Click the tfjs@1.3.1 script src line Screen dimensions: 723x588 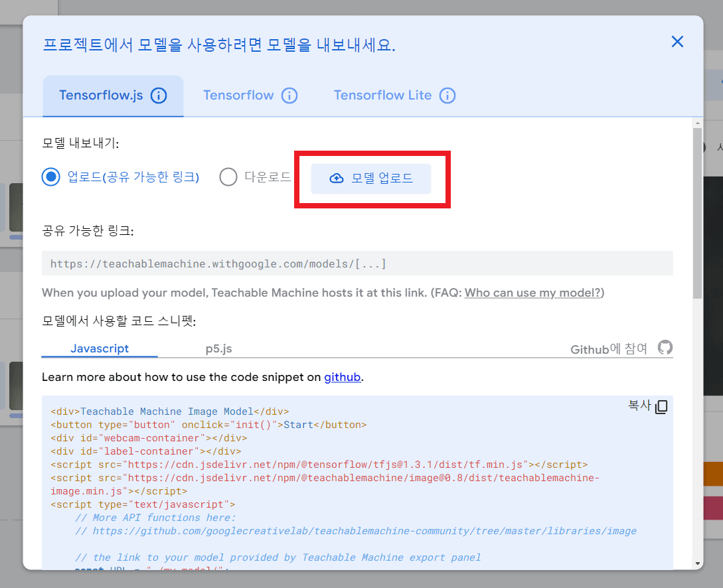pyautogui.click(x=319, y=465)
